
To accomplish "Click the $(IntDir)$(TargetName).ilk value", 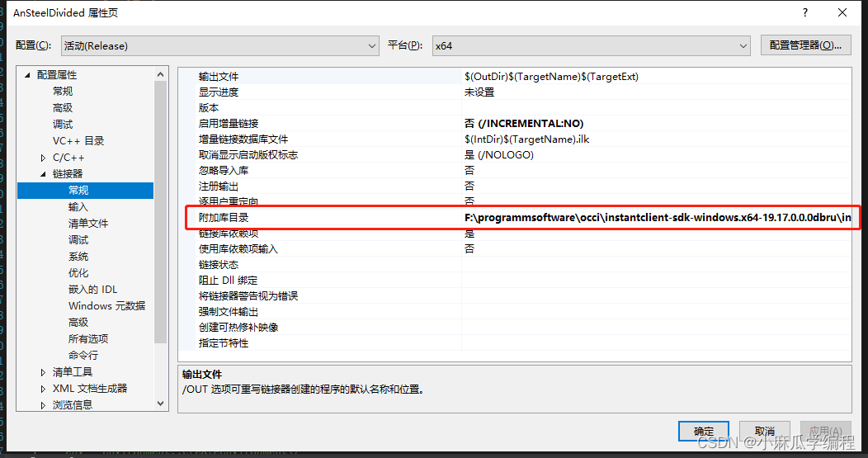I will click(526, 139).
